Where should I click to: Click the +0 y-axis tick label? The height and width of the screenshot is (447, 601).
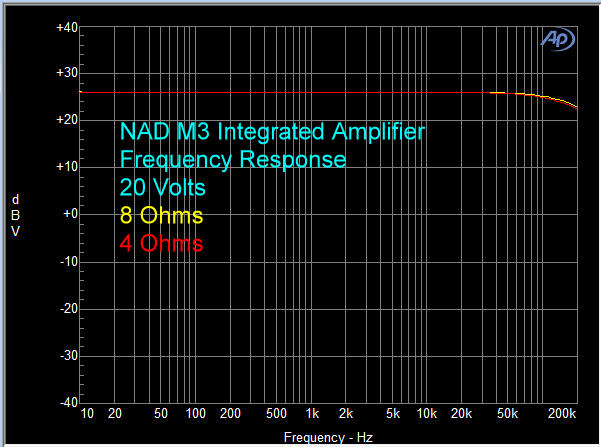[x=69, y=214]
